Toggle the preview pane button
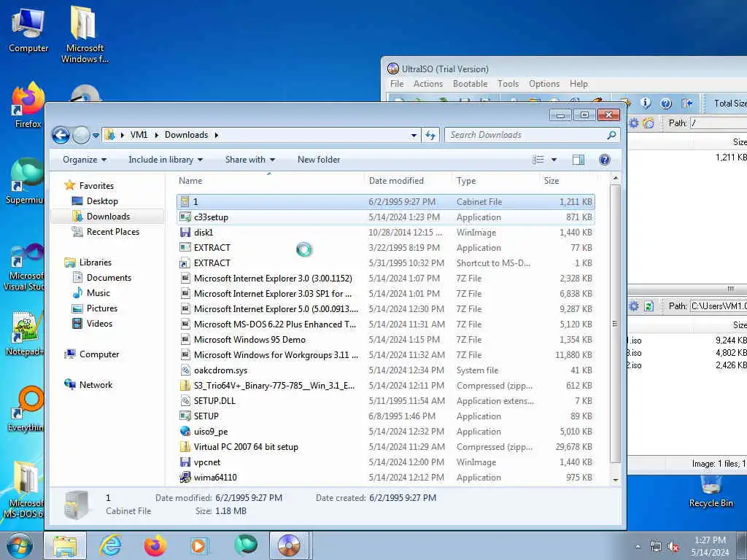 (x=578, y=160)
